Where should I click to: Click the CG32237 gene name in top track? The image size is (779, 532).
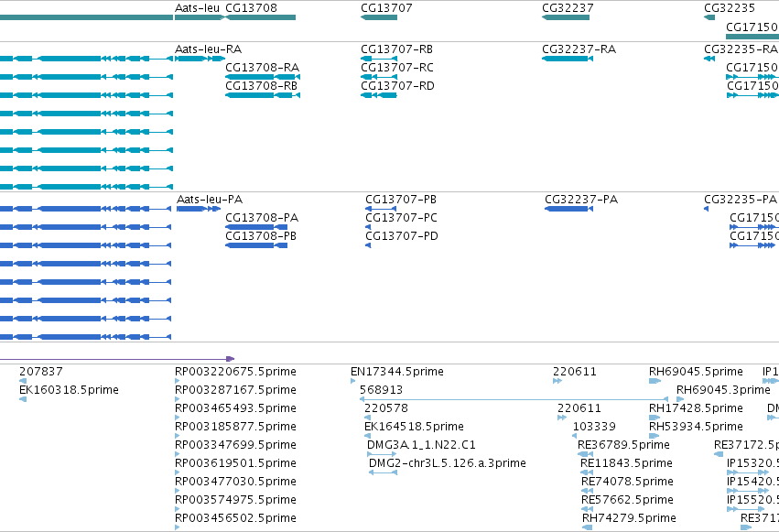pos(568,8)
